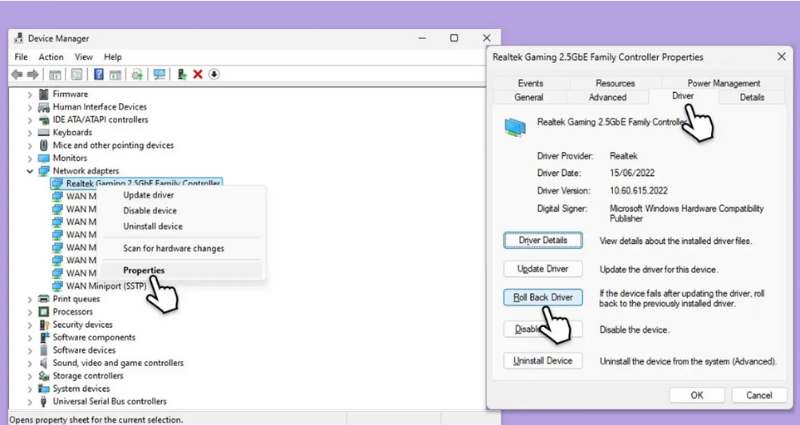Choose Uninstall device from context menu
The width and height of the screenshot is (800, 425).
click(153, 226)
